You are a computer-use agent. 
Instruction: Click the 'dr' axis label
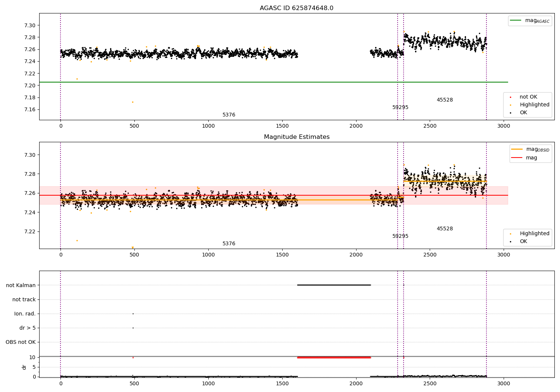(x=24, y=367)
